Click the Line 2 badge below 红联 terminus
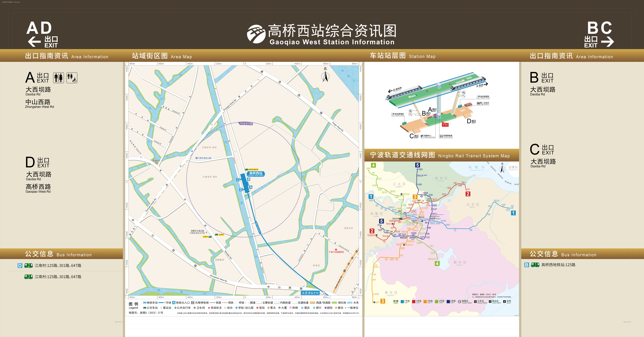 (x=468, y=194)
